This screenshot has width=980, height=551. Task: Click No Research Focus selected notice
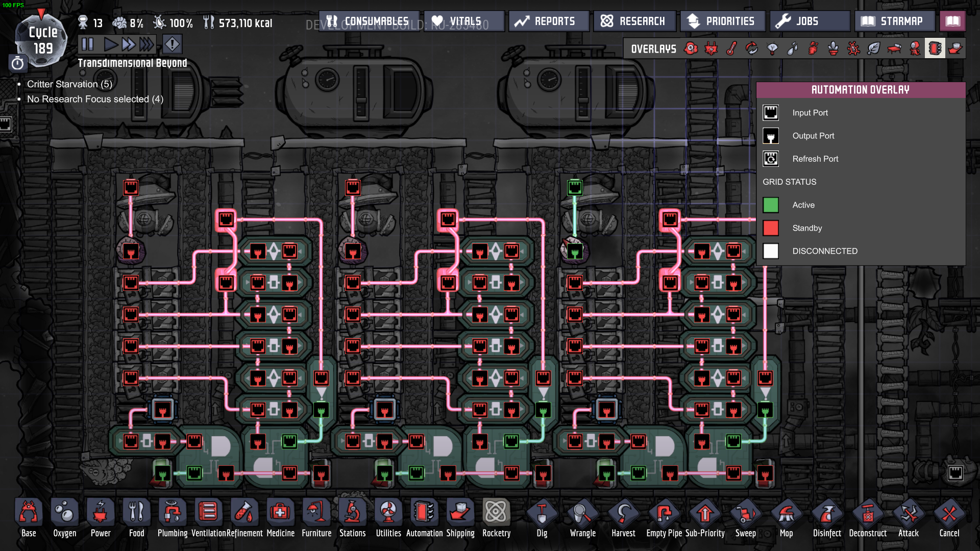coord(95,99)
